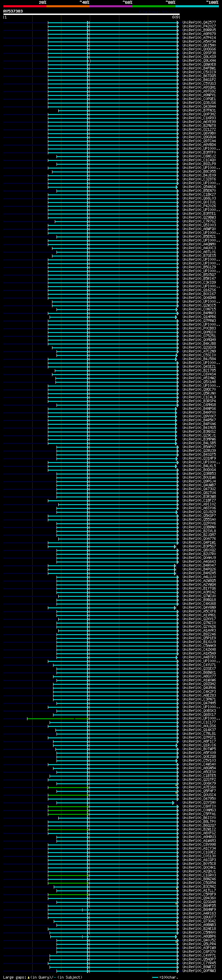Image resolution: width=222 pixels, height=980 pixels.
Task: Select label UniRef100_Q2RU39
Action: pyautogui.click(x=199, y=451)
